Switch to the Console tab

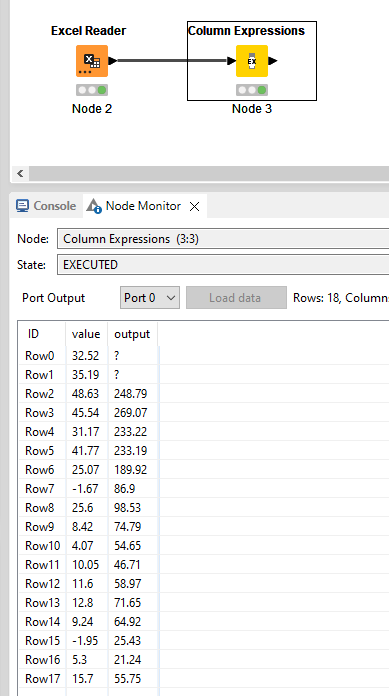pos(46,206)
